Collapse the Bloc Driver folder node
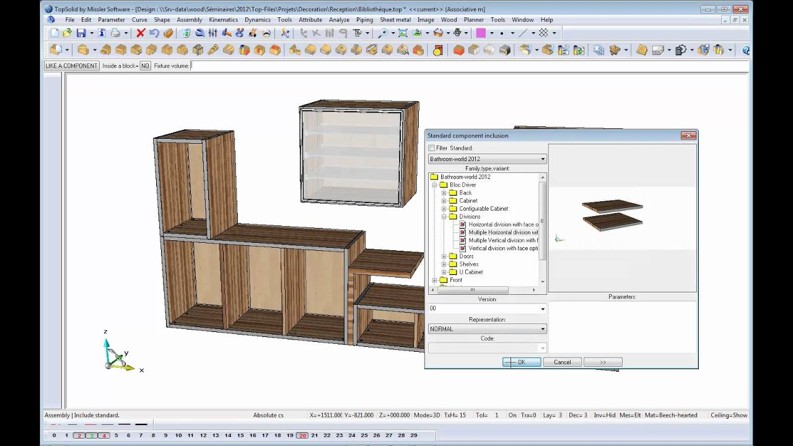The image size is (793, 446). coord(434,185)
